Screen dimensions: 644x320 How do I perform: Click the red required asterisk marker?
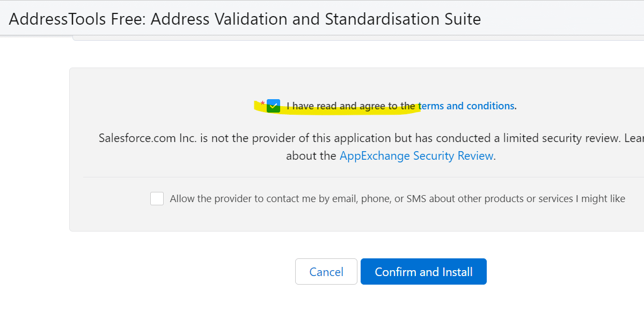tap(262, 102)
